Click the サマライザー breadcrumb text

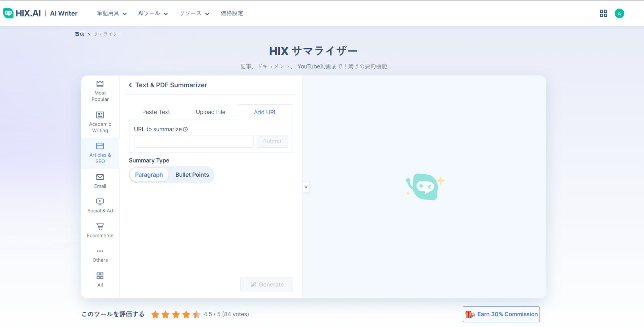pos(108,34)
